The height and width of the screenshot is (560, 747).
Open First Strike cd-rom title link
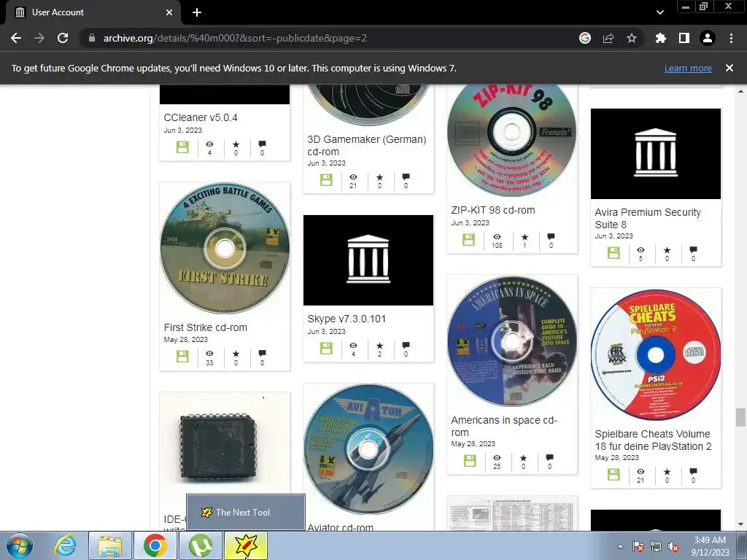click(x=205, y=327)
